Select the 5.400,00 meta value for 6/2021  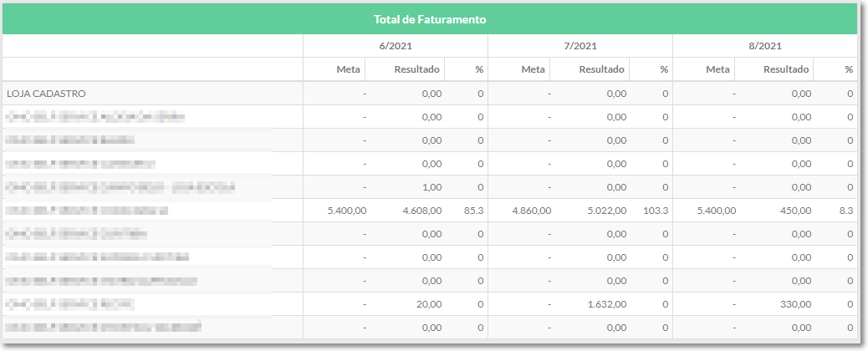click(346, 211)
